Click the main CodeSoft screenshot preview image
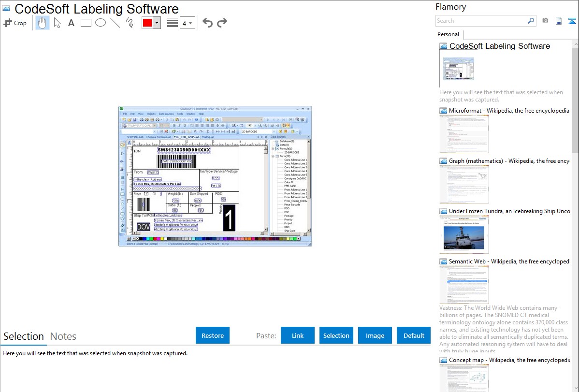 click(215, 176)
